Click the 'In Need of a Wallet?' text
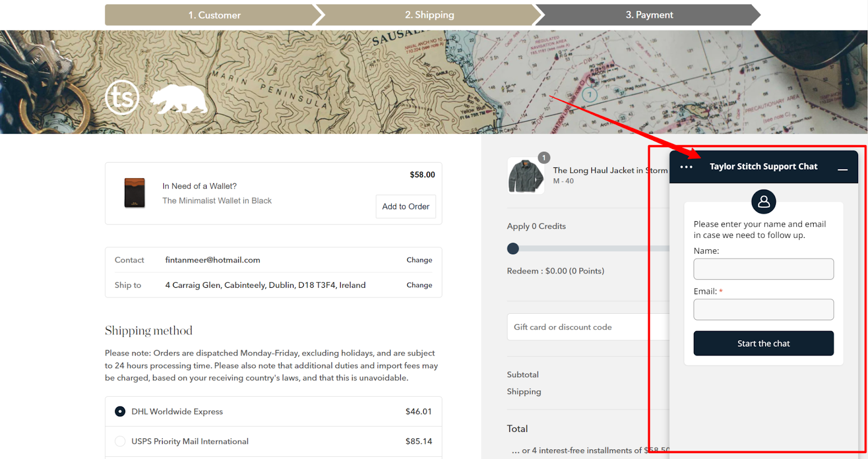868x459 pixels. point(200,186)
